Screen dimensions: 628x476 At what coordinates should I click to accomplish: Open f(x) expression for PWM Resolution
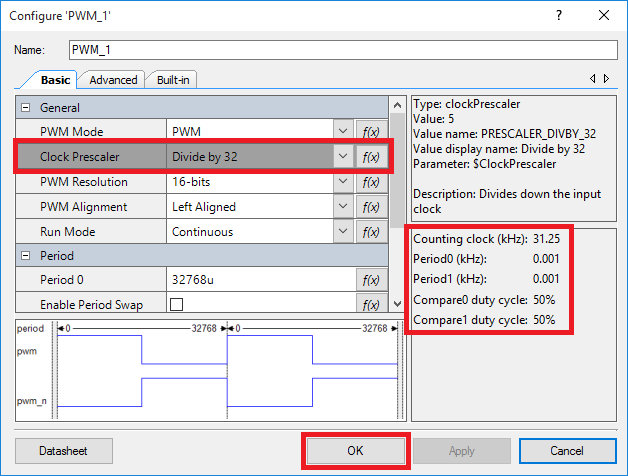click(372, 182)
